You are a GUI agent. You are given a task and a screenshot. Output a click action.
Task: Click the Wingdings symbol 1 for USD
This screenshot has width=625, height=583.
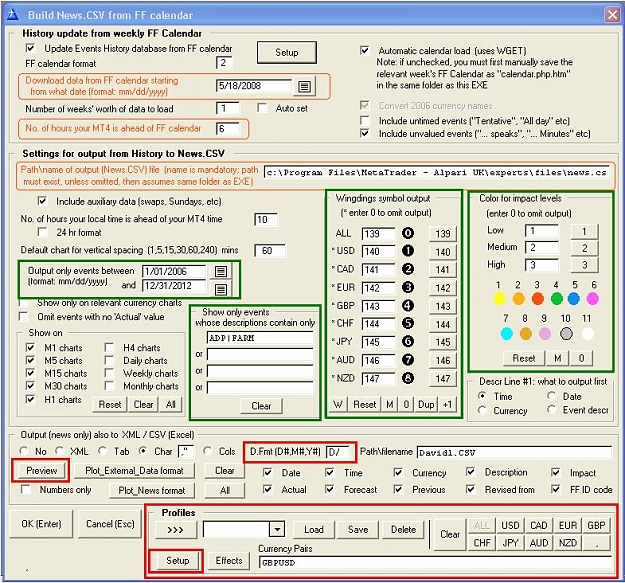(407, 251)
